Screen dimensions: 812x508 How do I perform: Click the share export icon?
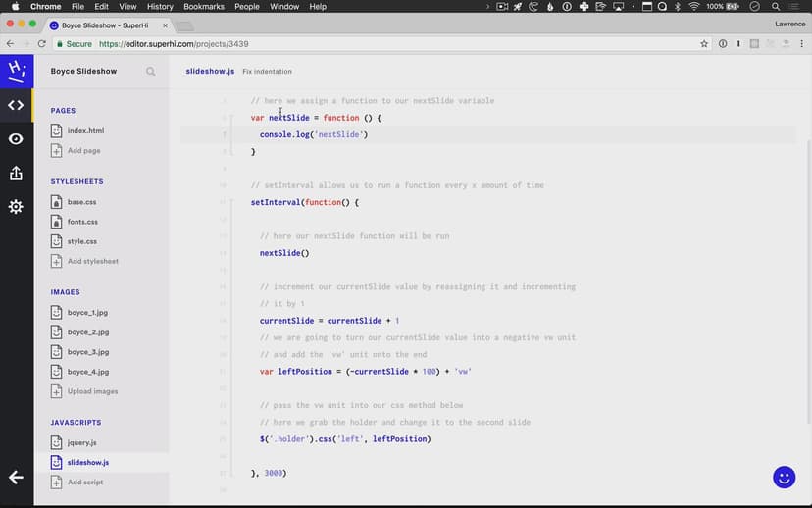coord(16,174)
